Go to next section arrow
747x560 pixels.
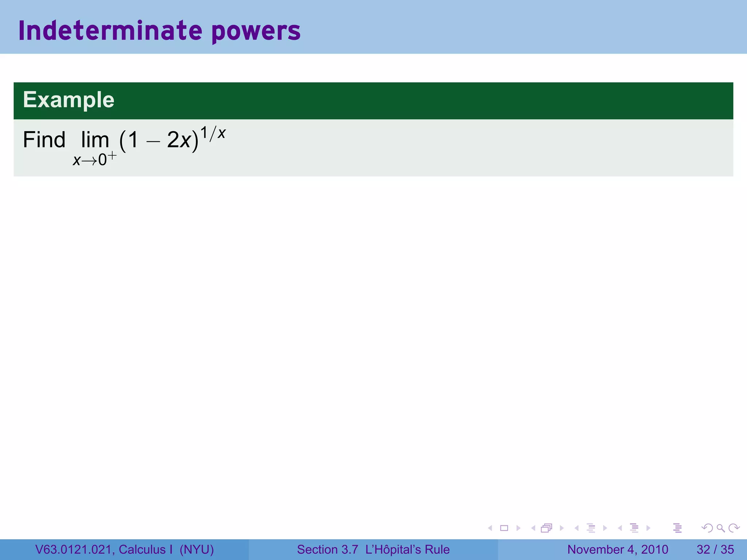click(x=648, y=528)
